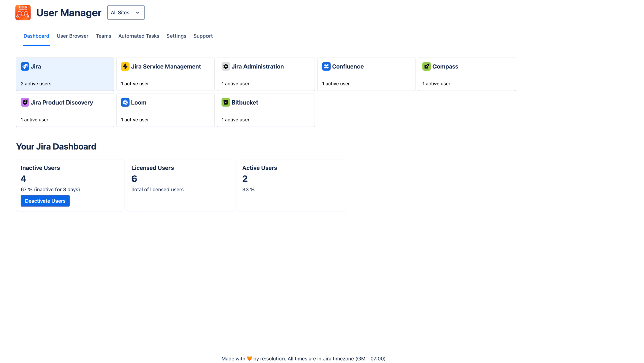
Task: Click the User Manager app logo
Action: coord(23,12)
